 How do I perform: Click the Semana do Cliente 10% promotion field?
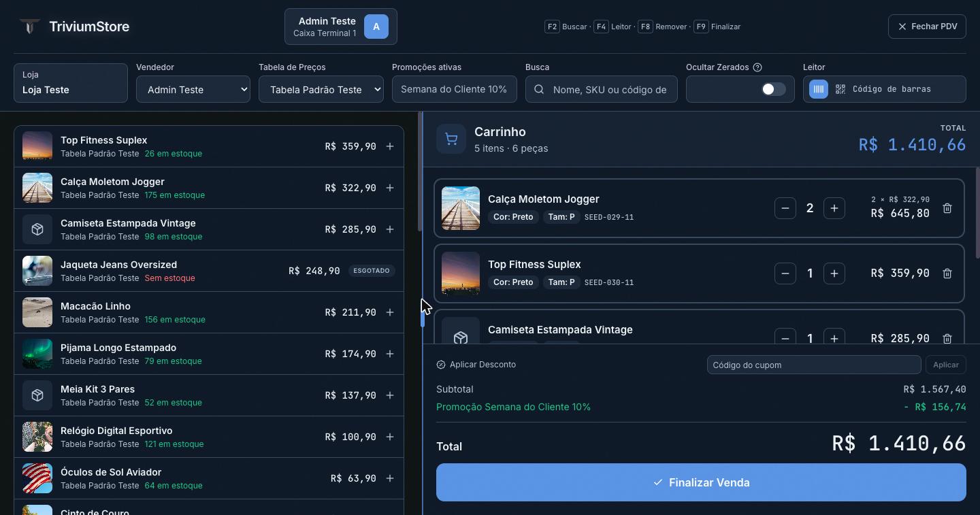(x=455, y=89)
